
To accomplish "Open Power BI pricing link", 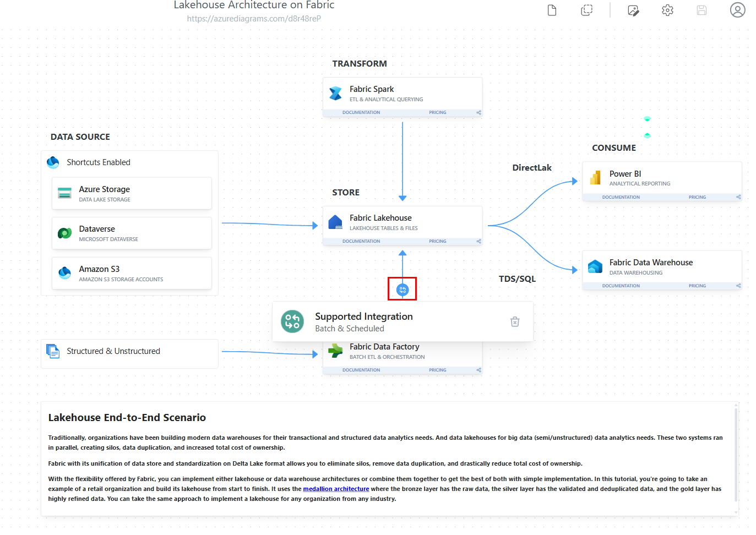I will pyautogui.click(x=697, y=197).
